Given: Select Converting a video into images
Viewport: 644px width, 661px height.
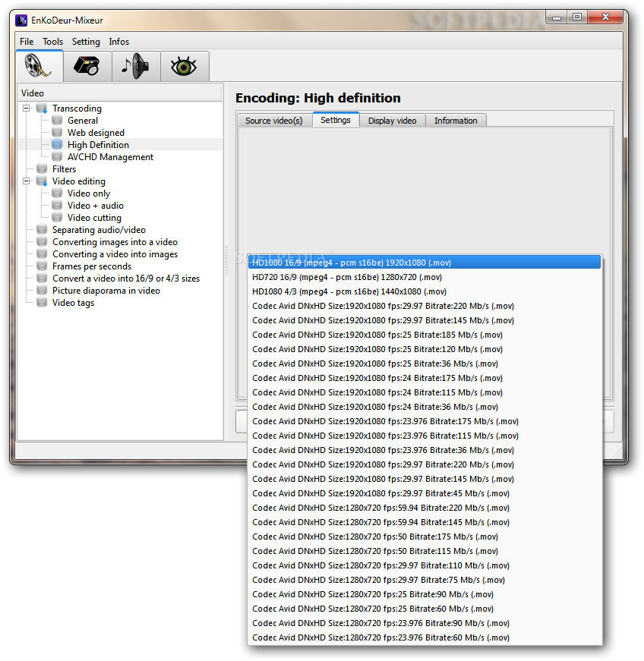Looking at the screenshot, I should pos(115,254).
